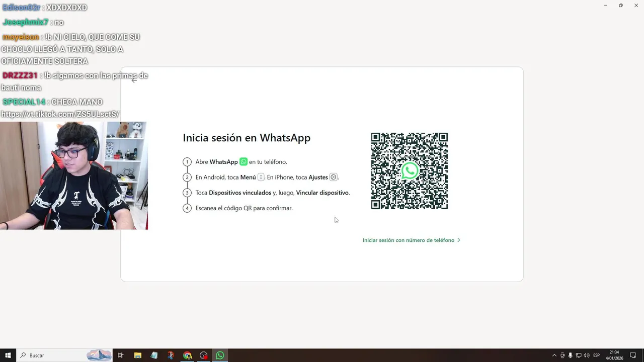Switch to OBS Studio in the taskbar
This screenshot has width=644, height=362.
[204, 355]
